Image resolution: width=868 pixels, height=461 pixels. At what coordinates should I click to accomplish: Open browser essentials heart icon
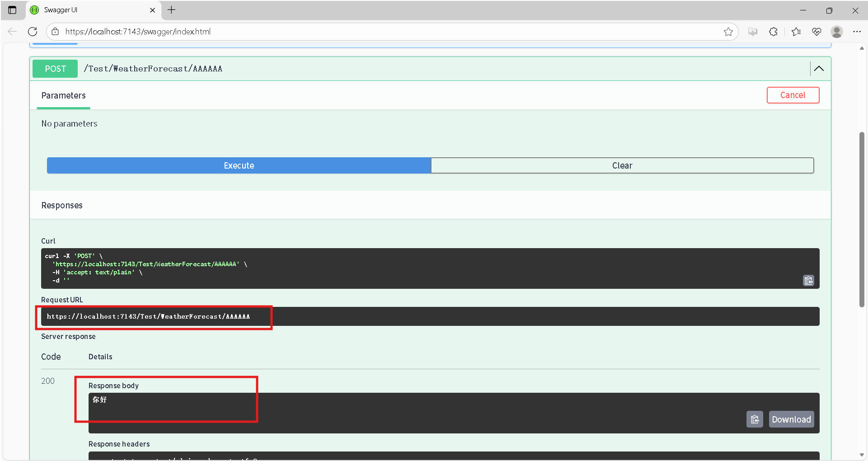click(x=816, y=32)
